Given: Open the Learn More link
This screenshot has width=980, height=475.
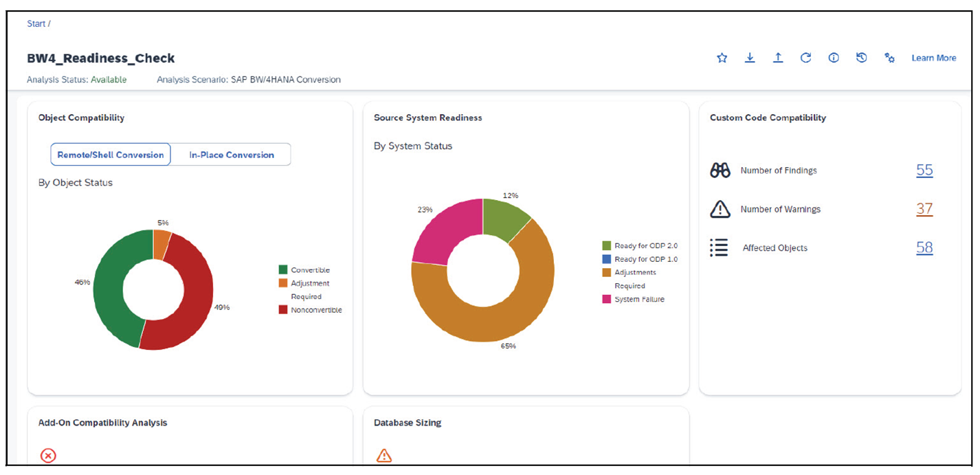Looking at the screenshot, I should [x=933, y=58].
